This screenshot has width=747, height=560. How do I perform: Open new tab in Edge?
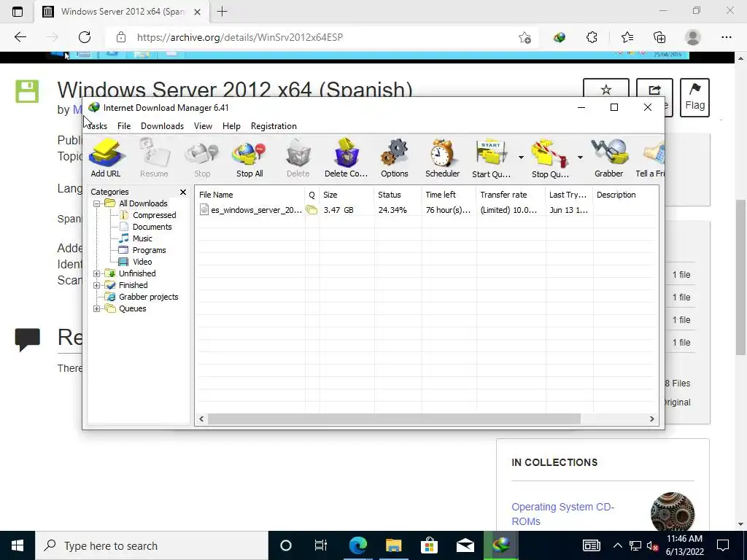[222, 12]
